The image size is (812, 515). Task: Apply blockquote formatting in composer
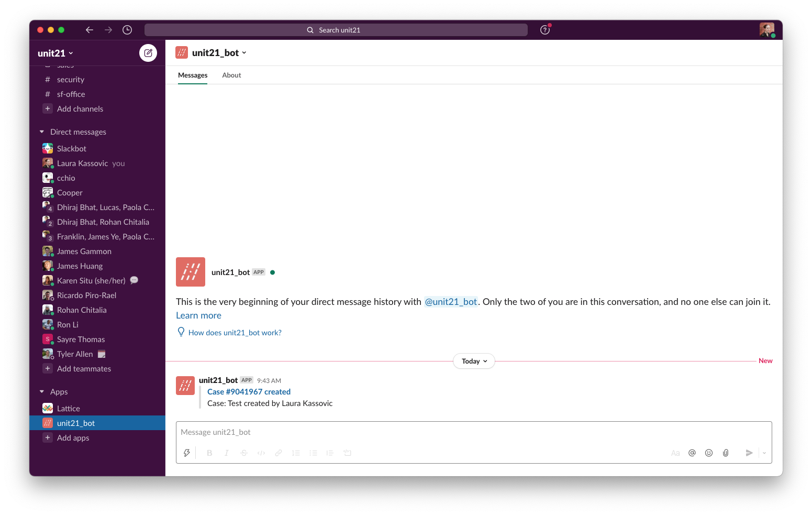click(330, 453)
